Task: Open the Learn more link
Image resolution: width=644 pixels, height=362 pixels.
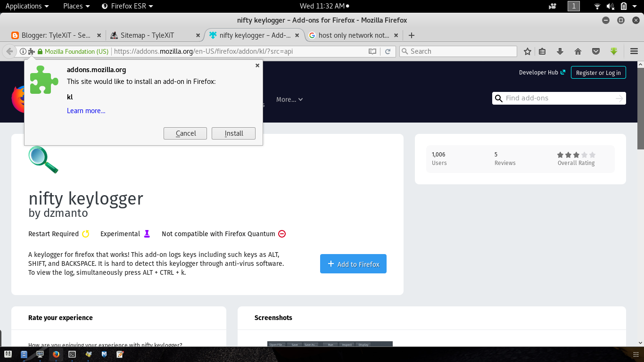Action: pyautogui.click(x=86, y=111)
